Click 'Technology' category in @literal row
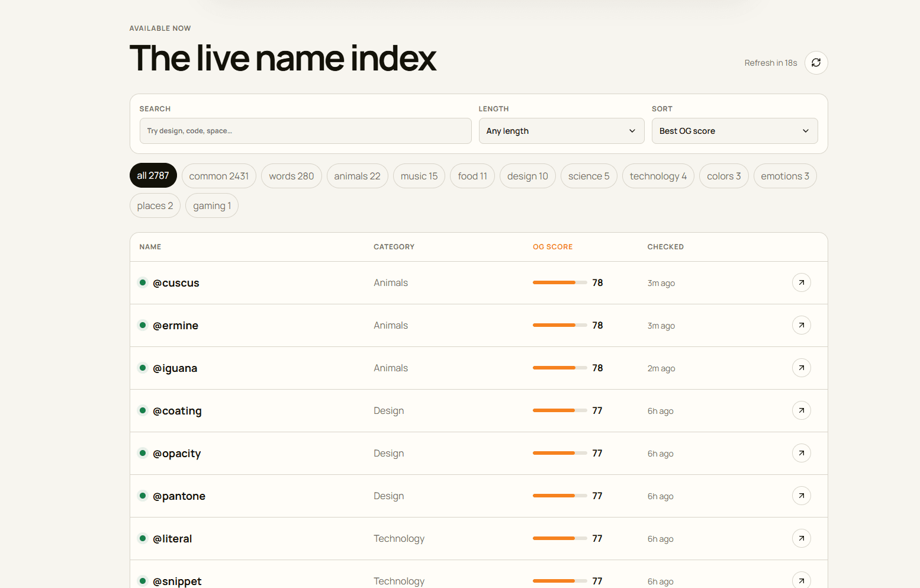Image resolution: width=920 pixels, height=588 pixels. 399,538
